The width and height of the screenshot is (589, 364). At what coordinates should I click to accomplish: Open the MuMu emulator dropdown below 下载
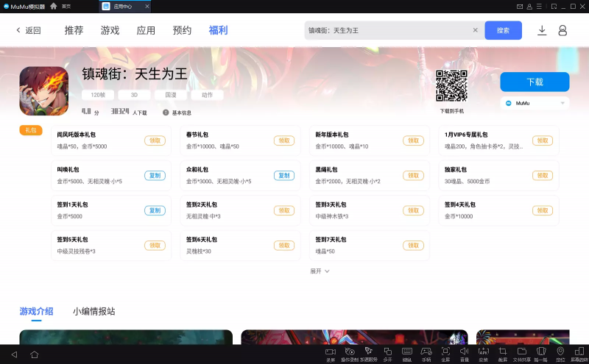point(535,103)
